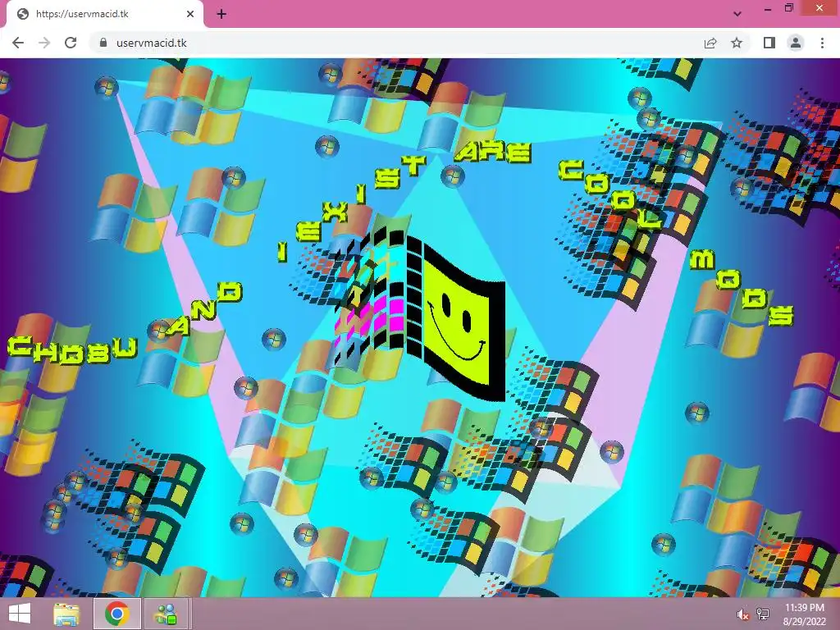This screenshot has height=630, width=840.
Task: Bookmark this page with the star
Action: click(737, 43)
